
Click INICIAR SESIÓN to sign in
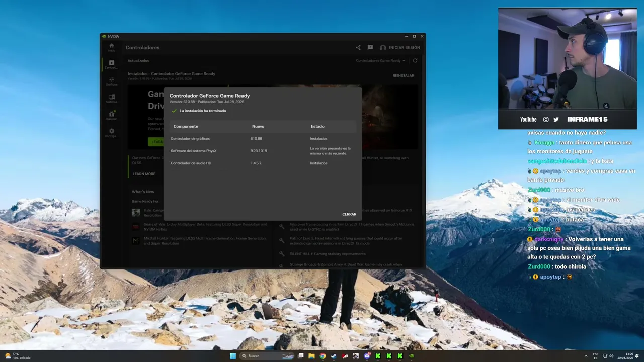[x=400, y=48]
